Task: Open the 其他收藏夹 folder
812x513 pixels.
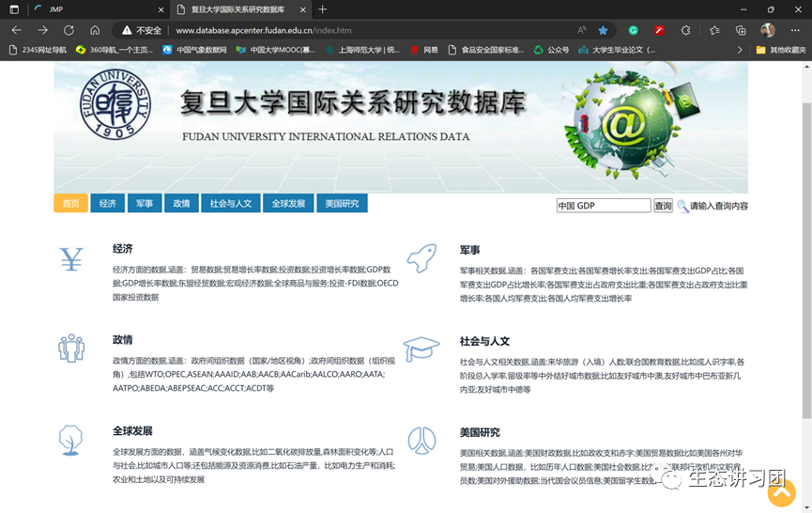Action: 781,50
